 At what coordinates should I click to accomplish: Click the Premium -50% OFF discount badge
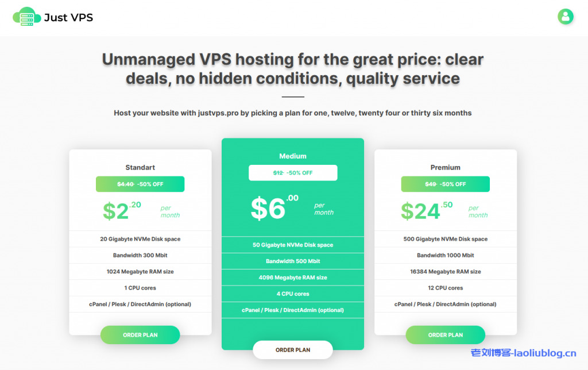(446, 184)
